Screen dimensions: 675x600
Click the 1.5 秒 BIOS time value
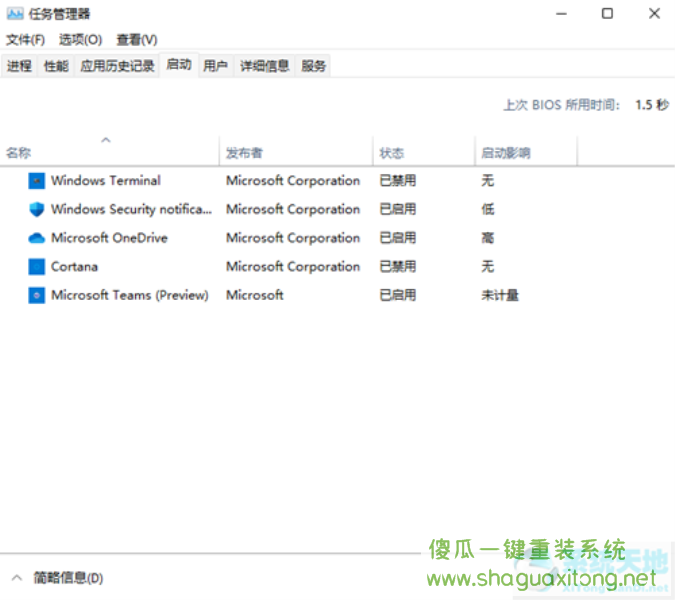click(652, 105)
